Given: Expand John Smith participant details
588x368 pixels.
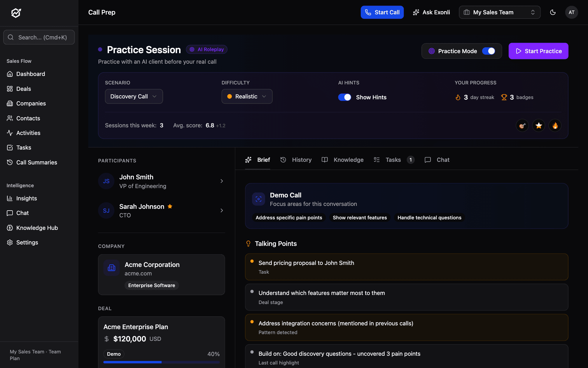Looking at the screenshot, I should coord(222,181).
